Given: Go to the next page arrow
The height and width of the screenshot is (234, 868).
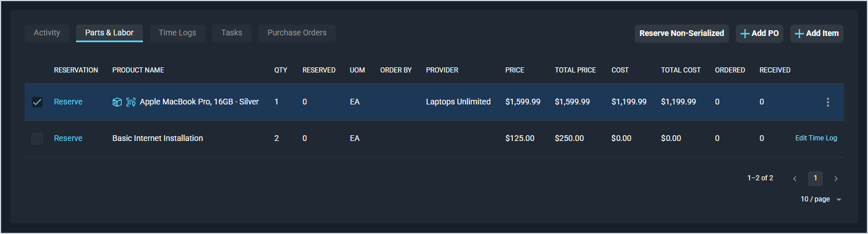Looking at the screenshot, I should click(836, 179).
